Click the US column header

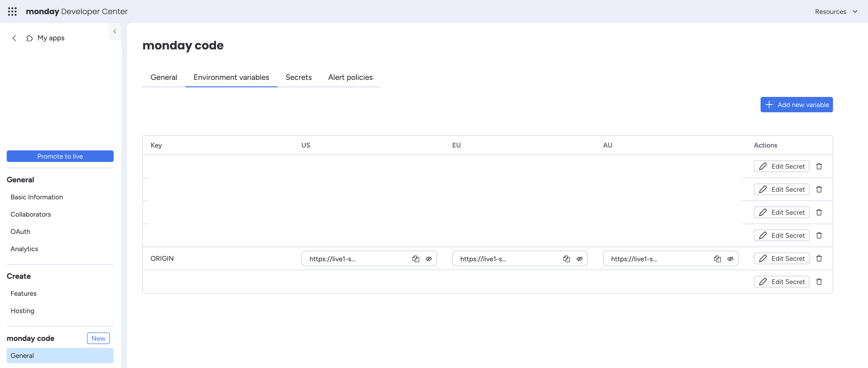[306, 145]
